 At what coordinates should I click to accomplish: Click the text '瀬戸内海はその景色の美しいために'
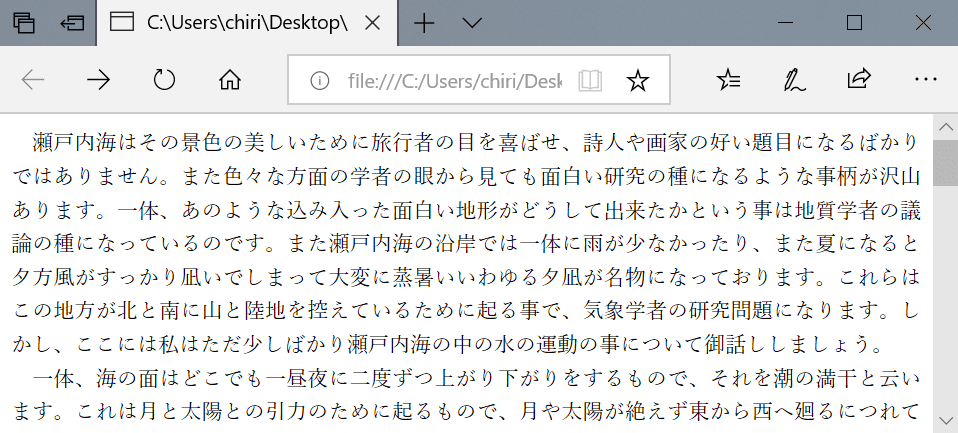point(201,144)
